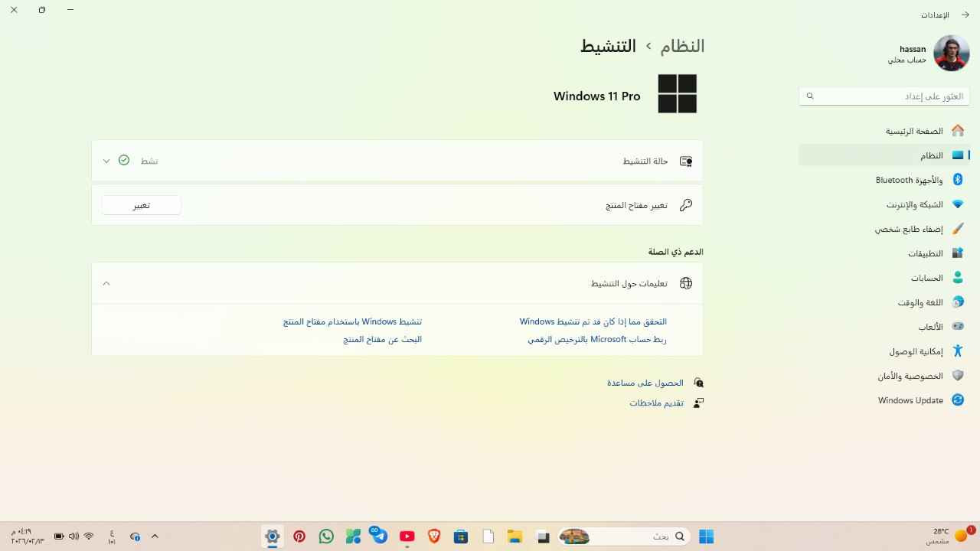Image resolution: width=980 pixels, height=551 pixels.
Task: Open الحصول على مساعدة (Get help)
Action: coord(645,383)
